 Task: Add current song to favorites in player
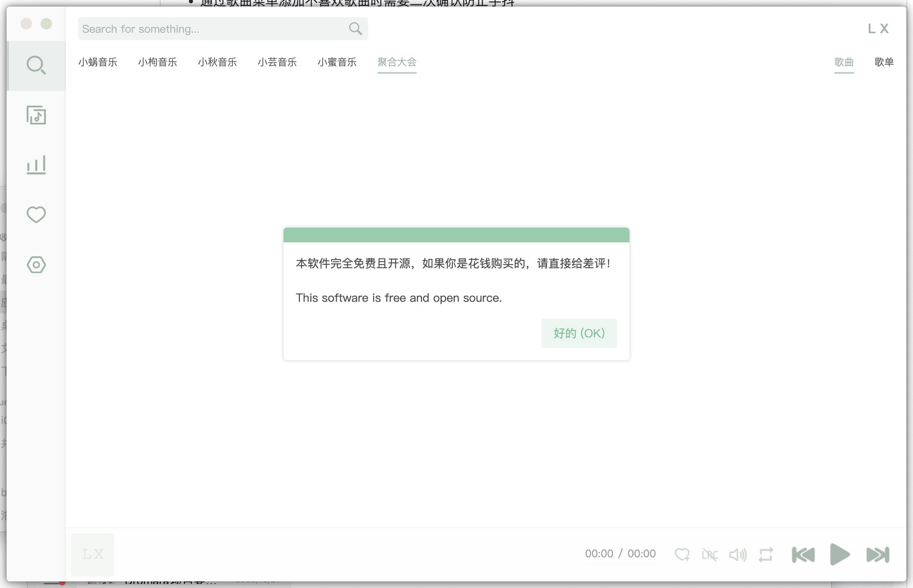[x=682, y=554]
